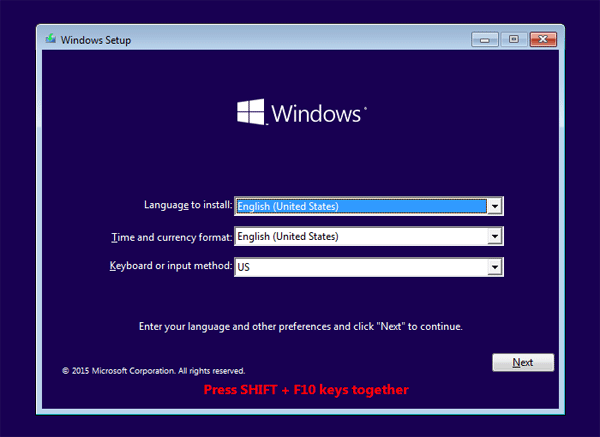Click the Time and currency English (United States) field

pos(360,237)
